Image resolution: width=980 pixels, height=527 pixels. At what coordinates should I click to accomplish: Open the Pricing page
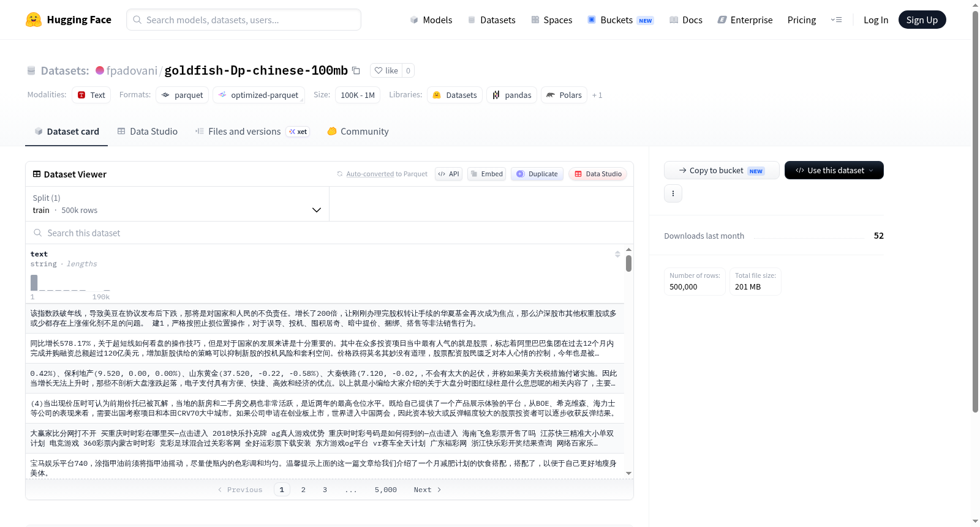click(802, 20)
